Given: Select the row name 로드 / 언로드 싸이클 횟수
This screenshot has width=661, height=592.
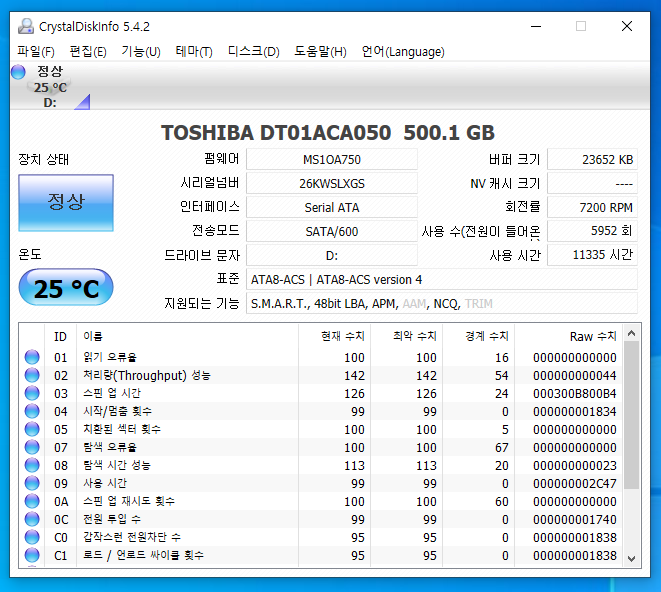Looking at the screenshot, I should (143, 555).
